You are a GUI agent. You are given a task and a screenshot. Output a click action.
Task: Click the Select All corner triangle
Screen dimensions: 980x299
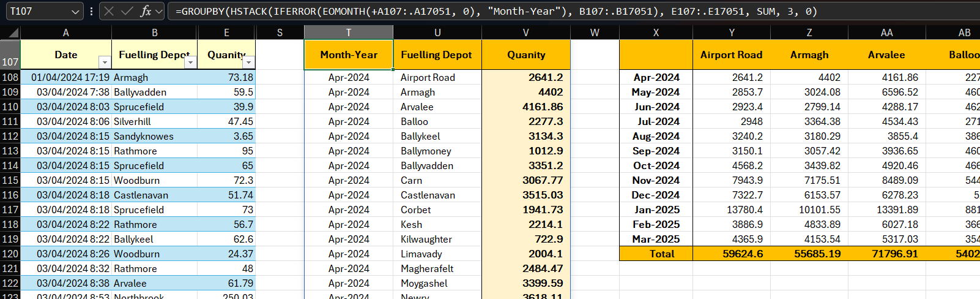point(10,32)
